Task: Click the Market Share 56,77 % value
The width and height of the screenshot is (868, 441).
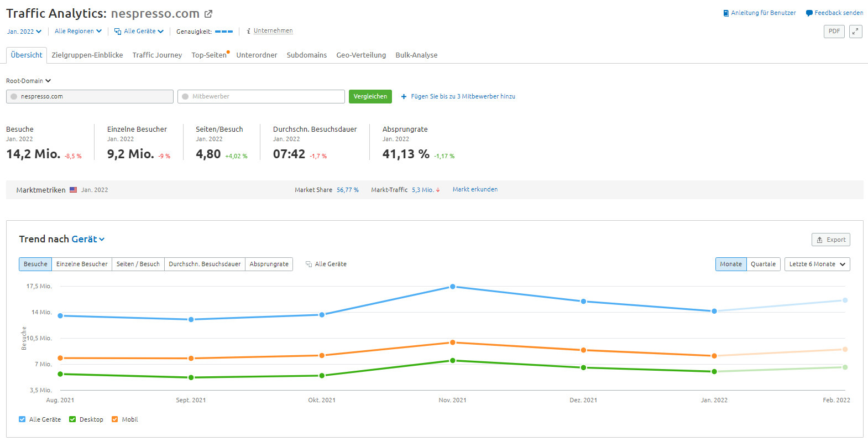Action: point(348,190)
